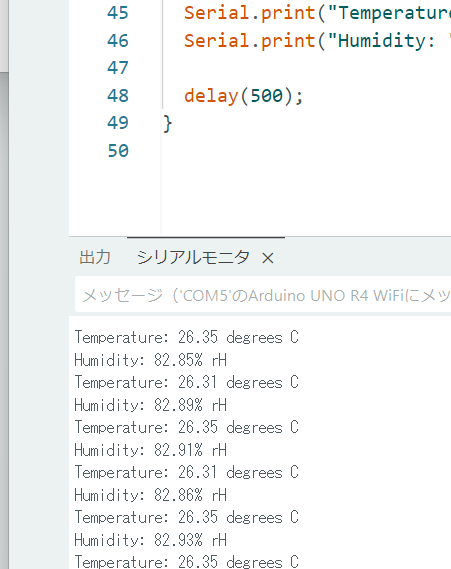Switch to the 出力 tab

[95, 257]
